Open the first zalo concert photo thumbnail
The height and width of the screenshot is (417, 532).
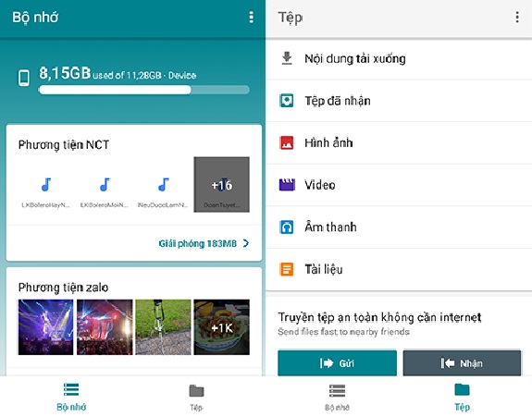pos(45,327)
